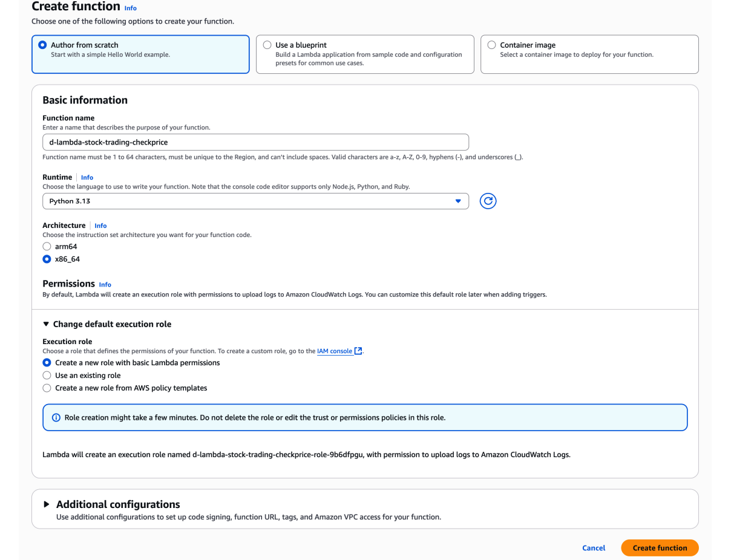Select the Container image option
This screenshot has width=731, height=560.
[491, 45]
